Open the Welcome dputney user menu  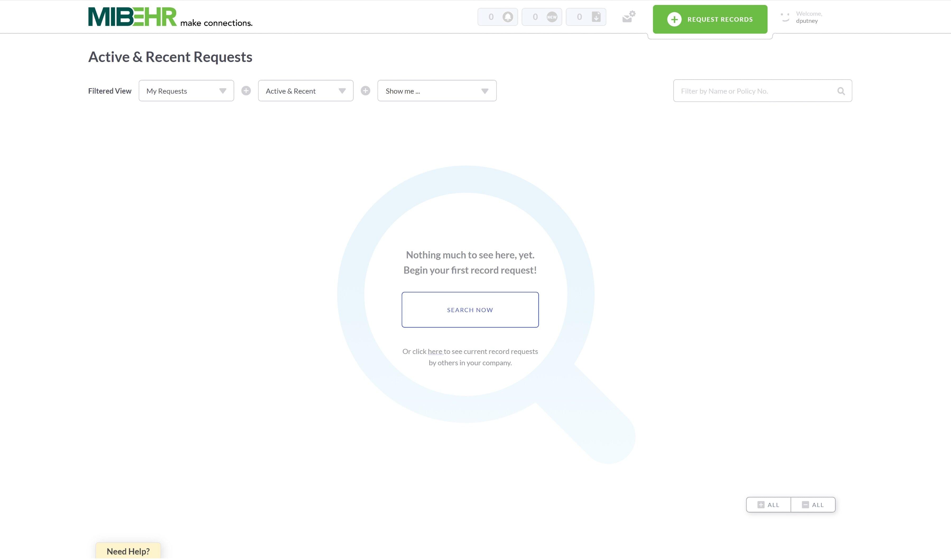(x=808, y=17)
